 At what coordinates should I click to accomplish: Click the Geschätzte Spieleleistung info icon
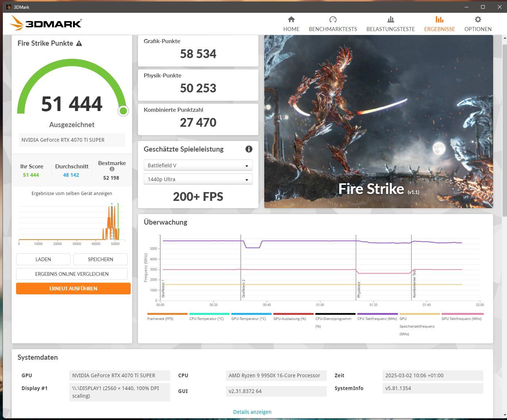click(249, 149)
